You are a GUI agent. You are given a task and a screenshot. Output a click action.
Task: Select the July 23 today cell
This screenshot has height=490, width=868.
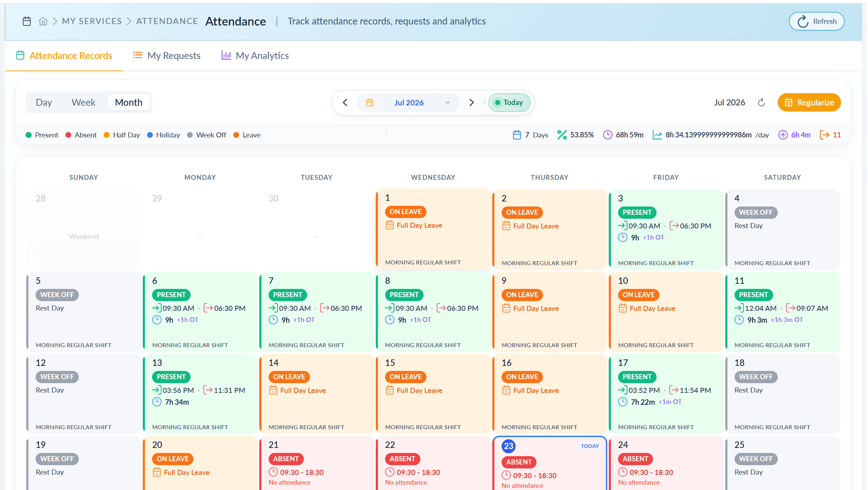pos(549,463)
